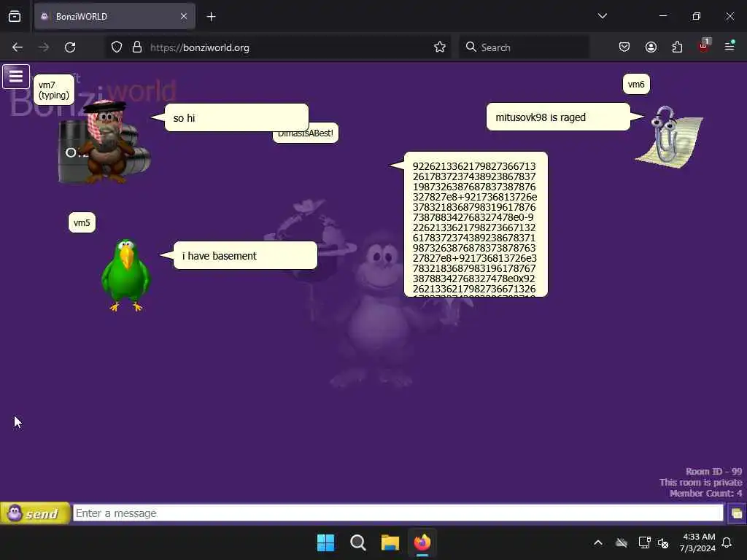This screenshot has width=747, height=560.
Task: Click the network tray icon
Action: tap(644, 542)
